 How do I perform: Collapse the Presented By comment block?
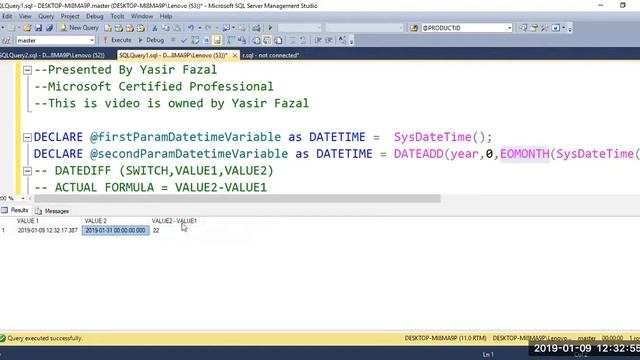pyautogui.click(x=27, y=70)
